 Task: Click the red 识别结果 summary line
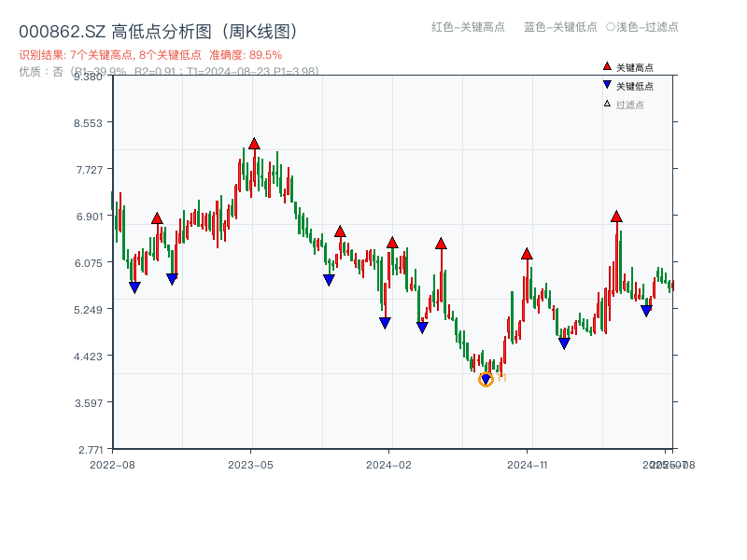(150, 55)
